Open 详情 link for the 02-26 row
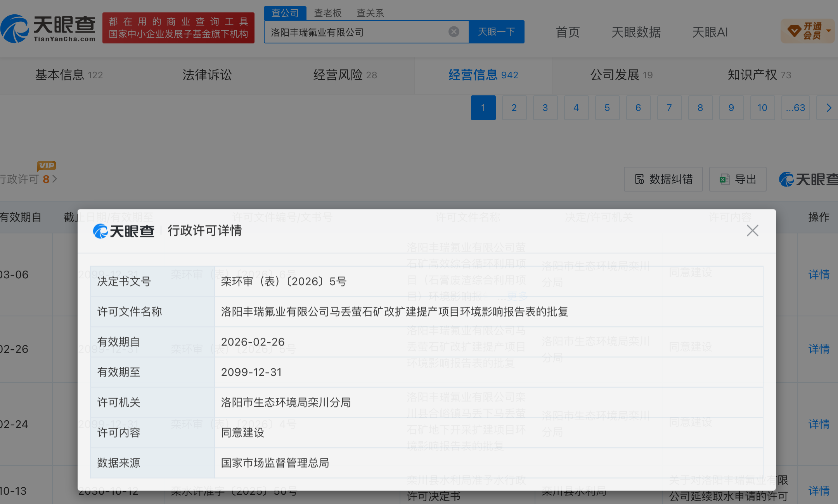 (819, 349)
